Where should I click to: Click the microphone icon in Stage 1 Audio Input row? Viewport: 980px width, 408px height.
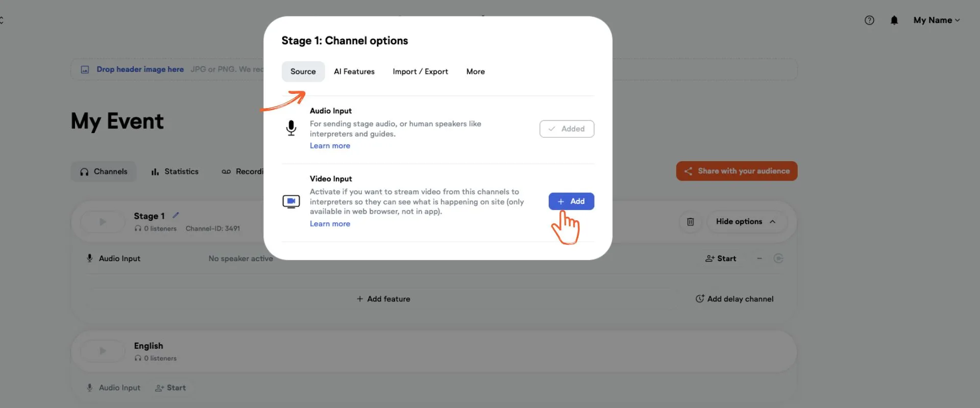(x=89, y=258)
